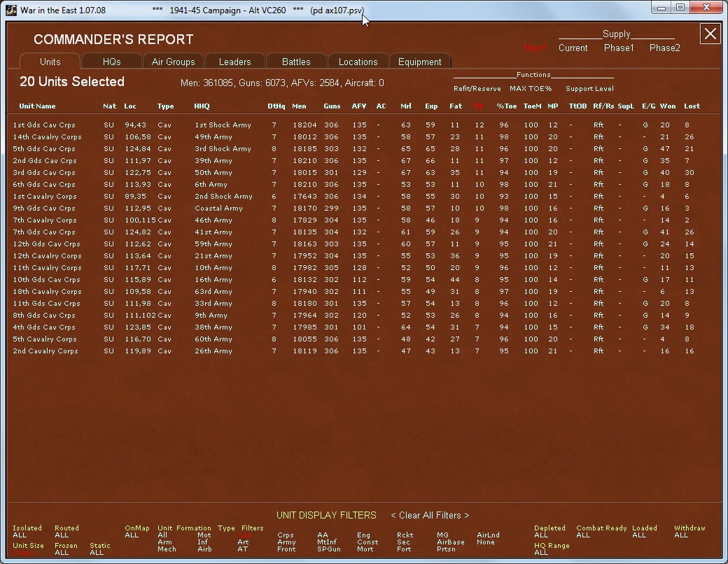
Task: Toggle Frozen filter ALL value
Action: point(62,552)
